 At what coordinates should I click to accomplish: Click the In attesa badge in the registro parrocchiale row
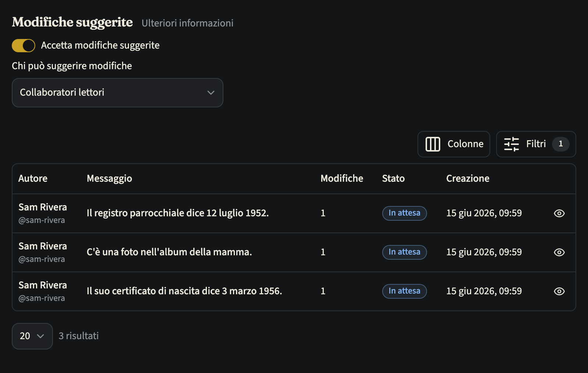[x=405, y=213]
